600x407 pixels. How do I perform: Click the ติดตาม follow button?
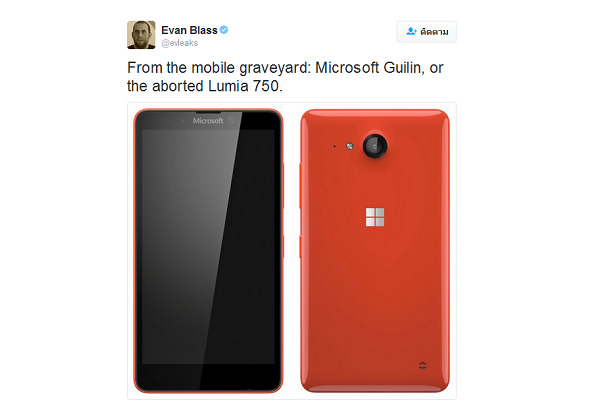(x=426, y=32)
